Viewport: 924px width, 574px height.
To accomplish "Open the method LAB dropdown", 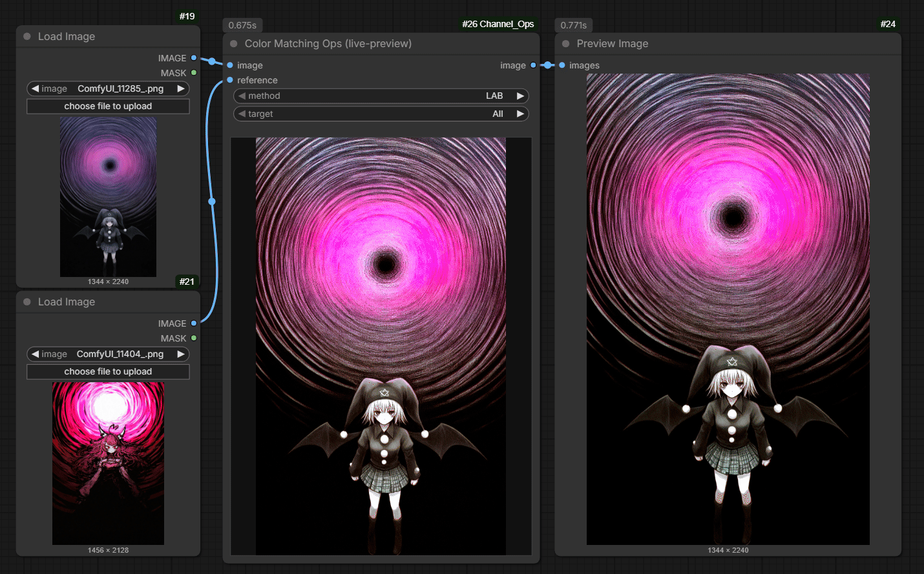I will (381, 96).
